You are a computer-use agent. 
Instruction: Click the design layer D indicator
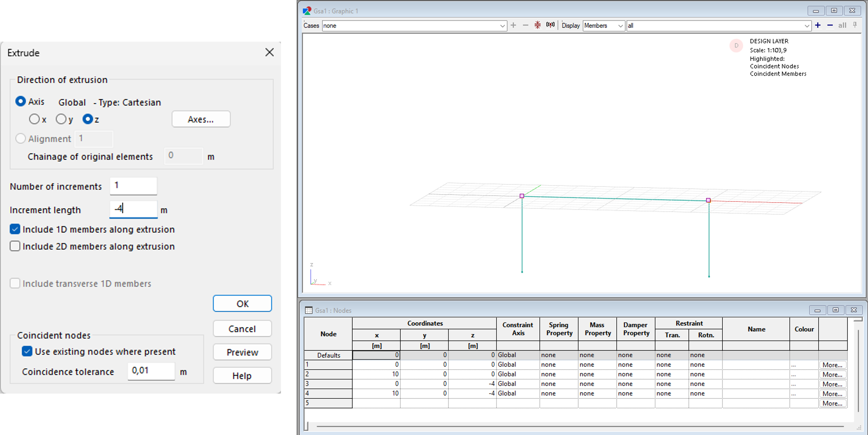(736, 45)
